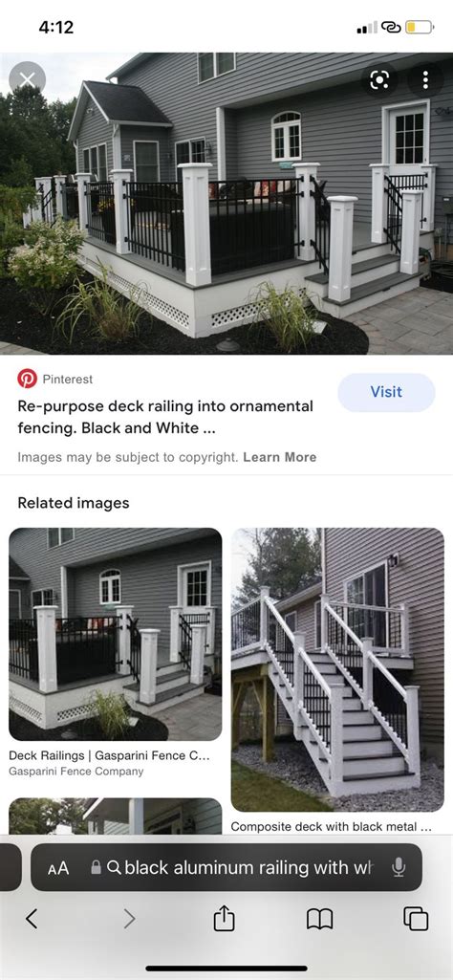
Task: Open Safari bookmarks book icon
Action: 319,919
